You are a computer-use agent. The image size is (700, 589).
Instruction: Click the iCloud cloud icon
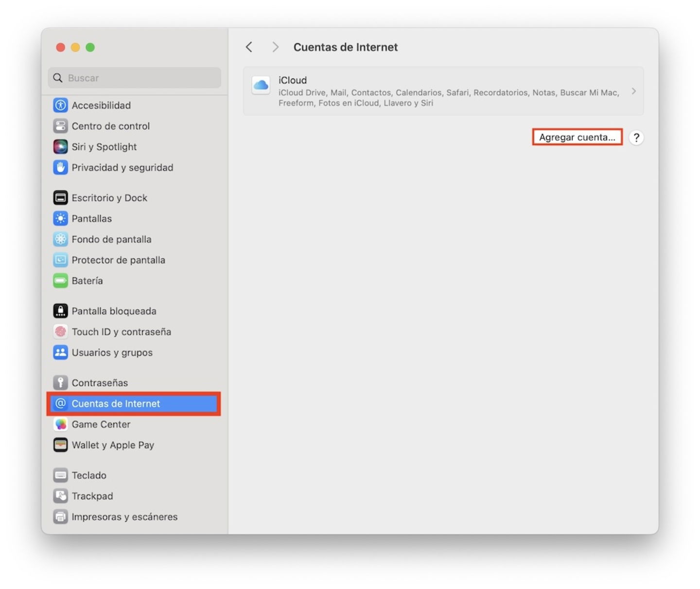tap(261, 85)
